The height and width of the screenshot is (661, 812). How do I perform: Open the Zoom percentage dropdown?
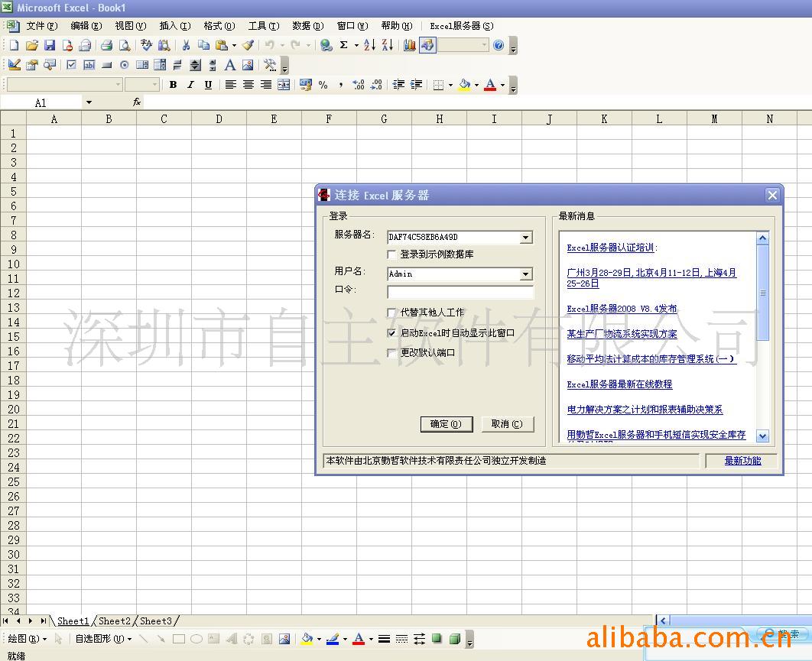(x=484, y=46)
